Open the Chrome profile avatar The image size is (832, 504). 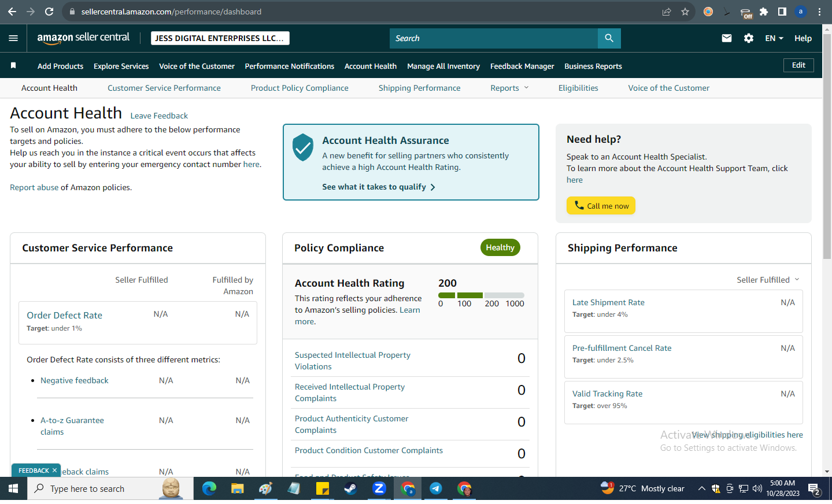click(801, 12)
